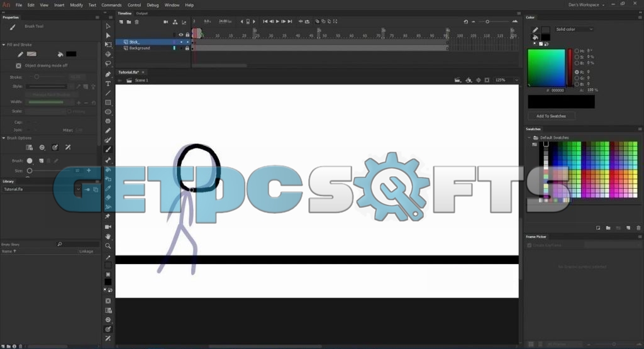Choose the Oval tool

(x=108, y=112)
